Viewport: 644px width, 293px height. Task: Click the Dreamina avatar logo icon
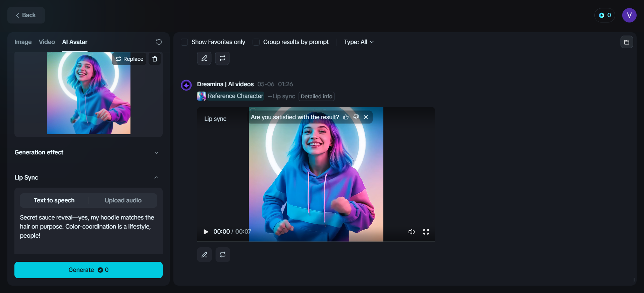point(186,85)
